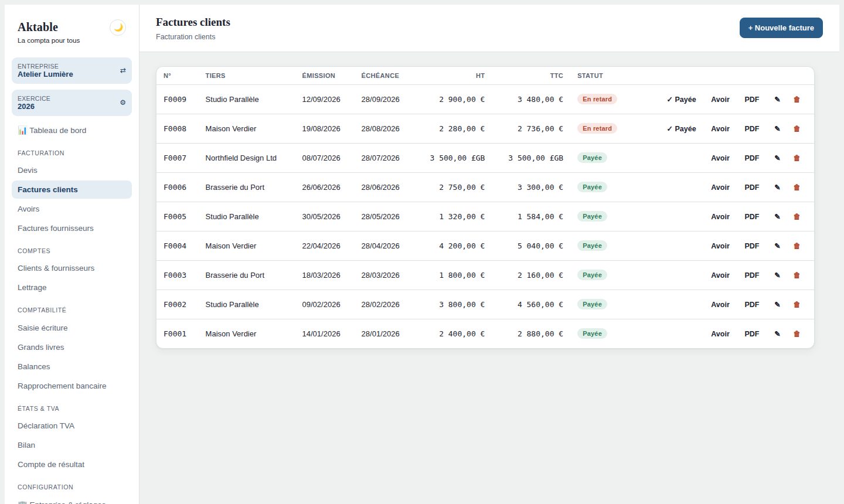Go to Devis in the sidebar

(x=72, y=171)
